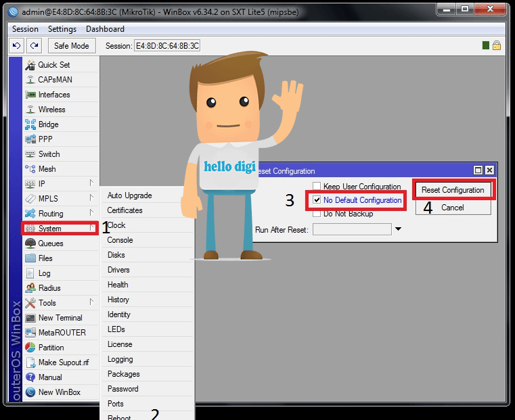Click the Session address field
This screenshot has width=515, height=420.
[167, 45]
